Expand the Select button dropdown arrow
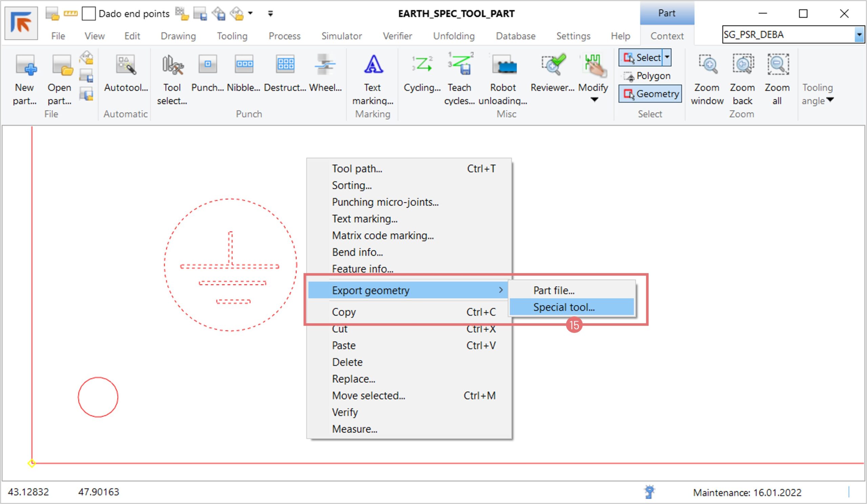 667,57
